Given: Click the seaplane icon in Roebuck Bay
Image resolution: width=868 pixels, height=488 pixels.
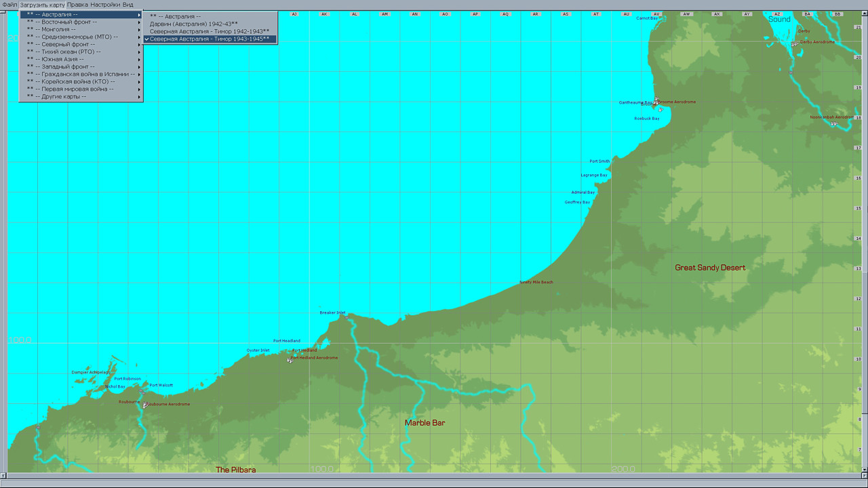Looking at the screenshot, I should pos(661,110).
